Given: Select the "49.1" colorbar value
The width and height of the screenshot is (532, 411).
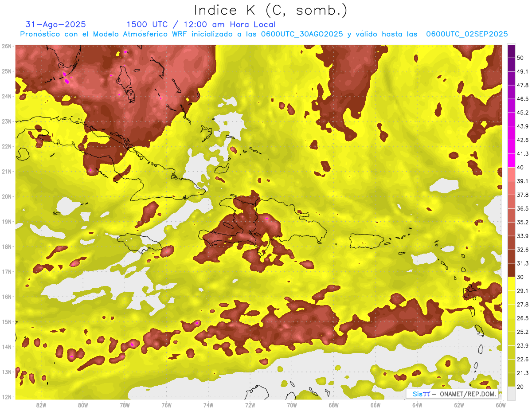Looking at the screenshot, I should [x=522, y=71].
